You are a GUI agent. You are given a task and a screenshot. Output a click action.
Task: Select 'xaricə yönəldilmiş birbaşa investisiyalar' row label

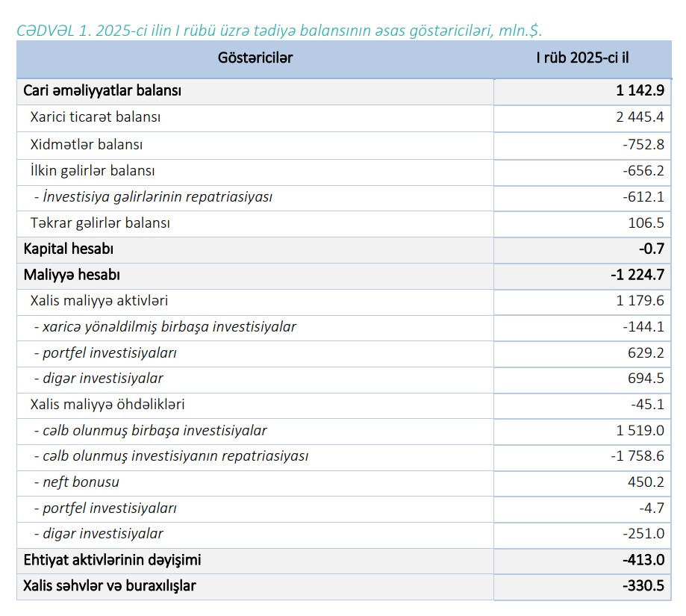tap(165, 326)
